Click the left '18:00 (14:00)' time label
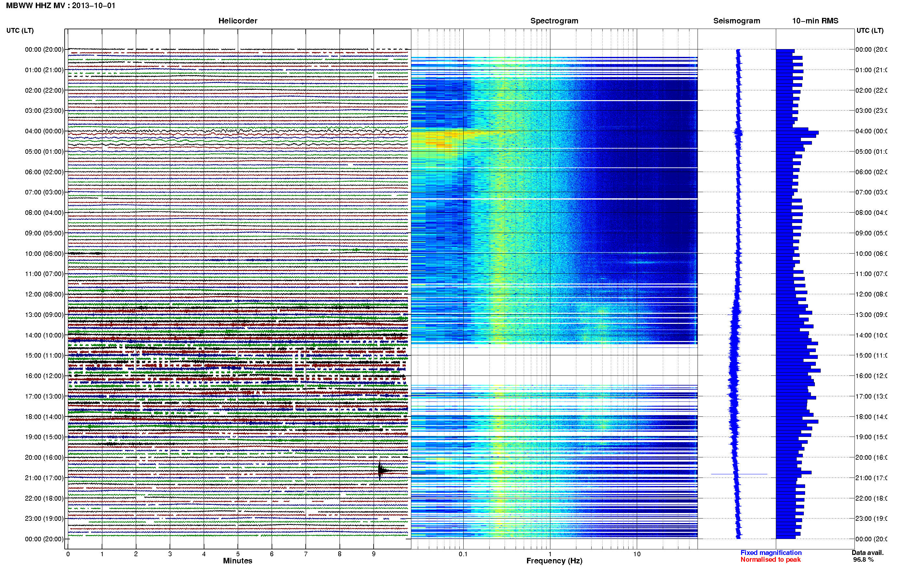The image size is (924, 578). click(x=44, y=417)
